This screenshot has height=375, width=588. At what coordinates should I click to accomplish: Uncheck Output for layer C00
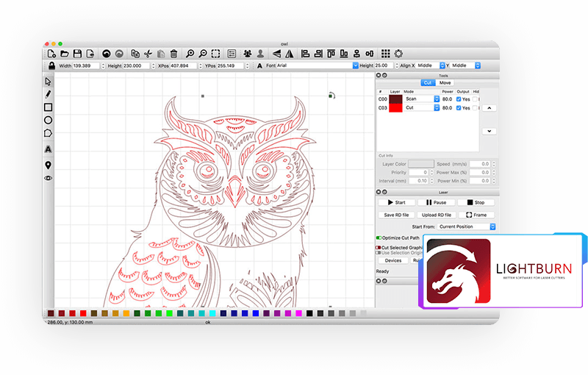pos(459,99)
